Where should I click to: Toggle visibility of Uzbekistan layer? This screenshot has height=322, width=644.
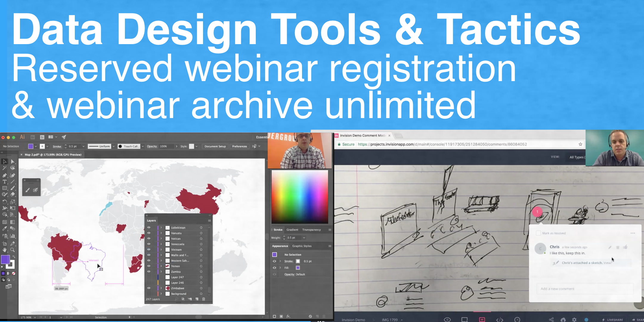tap(149, 227)
